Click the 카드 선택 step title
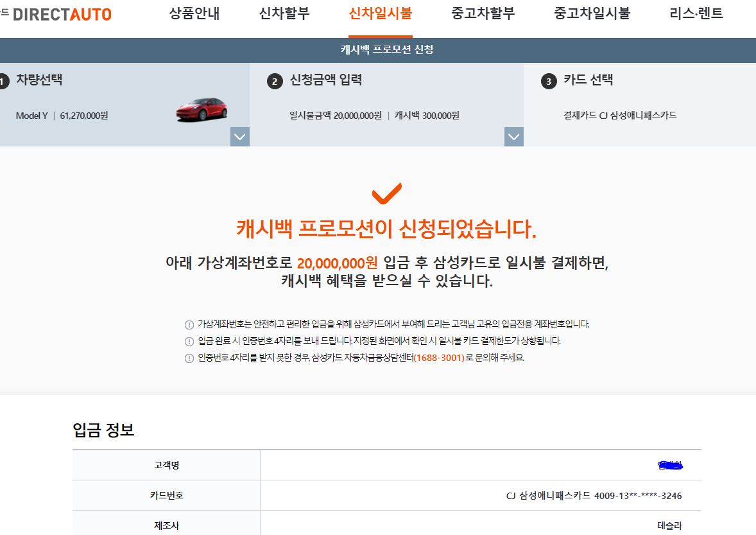The width and height of the screenshot is (756, 535). click(588, 80)
